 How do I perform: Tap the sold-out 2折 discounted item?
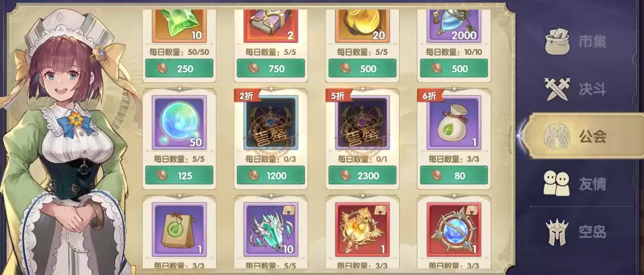tap(271, 122)
